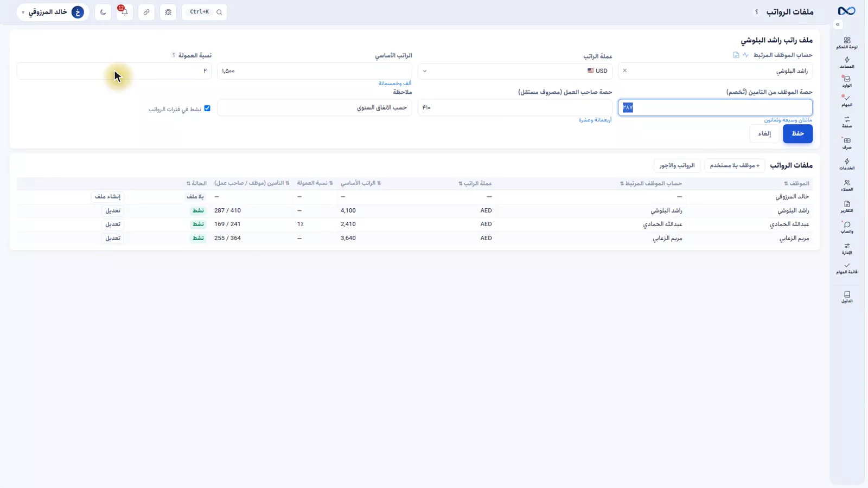Viewport: 868px width, 488px height.
Task: Open صفقة deal sidebar item
Action: 847,122
